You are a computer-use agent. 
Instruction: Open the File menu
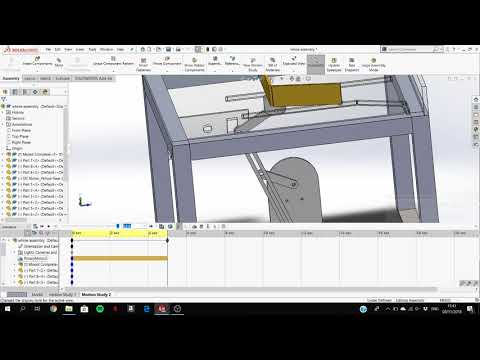tap(48, 49)
